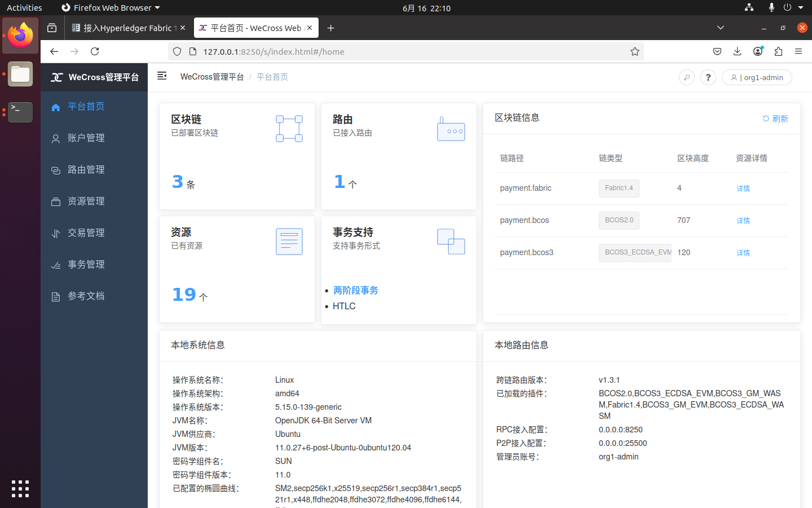812x508 pixels.
Task: Go back in browser history
Action: (54, 51)
